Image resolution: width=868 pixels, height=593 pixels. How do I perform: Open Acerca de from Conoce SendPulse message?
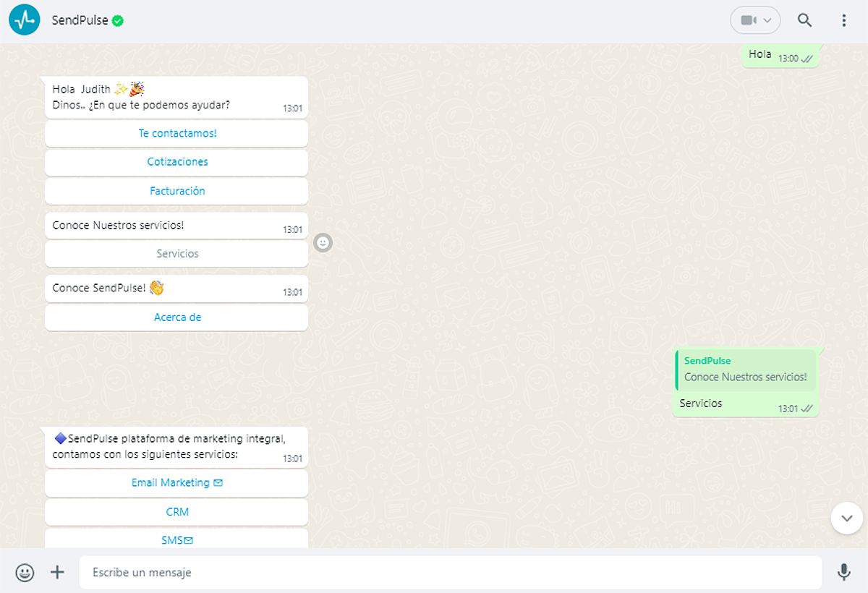[176, 317]
